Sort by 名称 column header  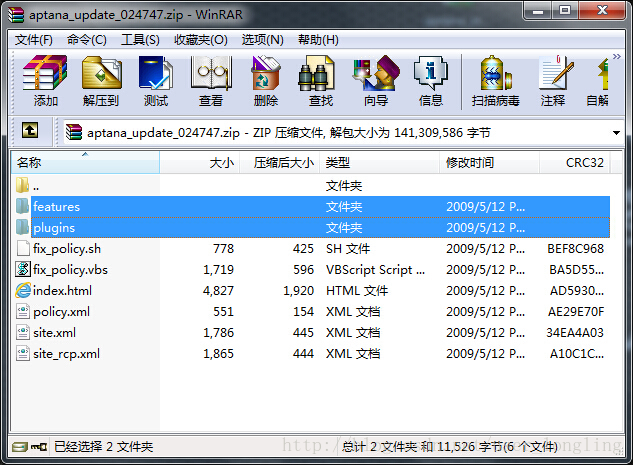pos(85,162)
